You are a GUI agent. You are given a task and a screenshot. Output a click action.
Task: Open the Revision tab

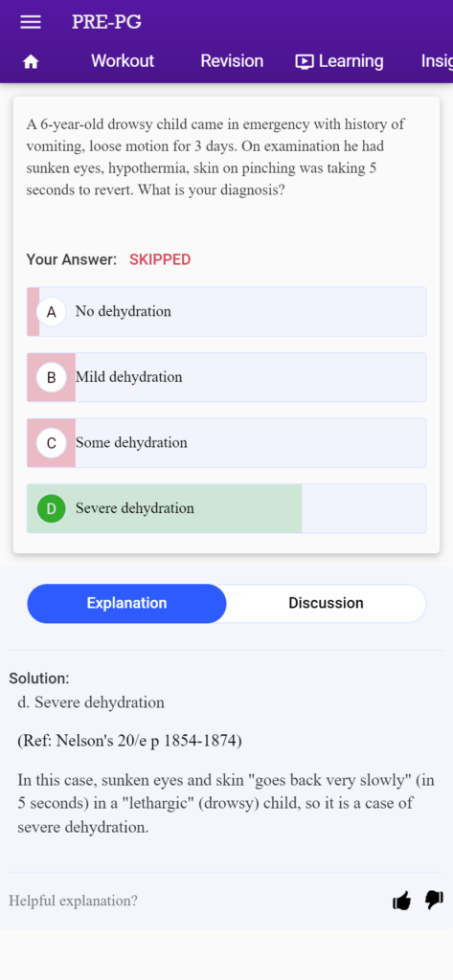(x=232, y=61)
